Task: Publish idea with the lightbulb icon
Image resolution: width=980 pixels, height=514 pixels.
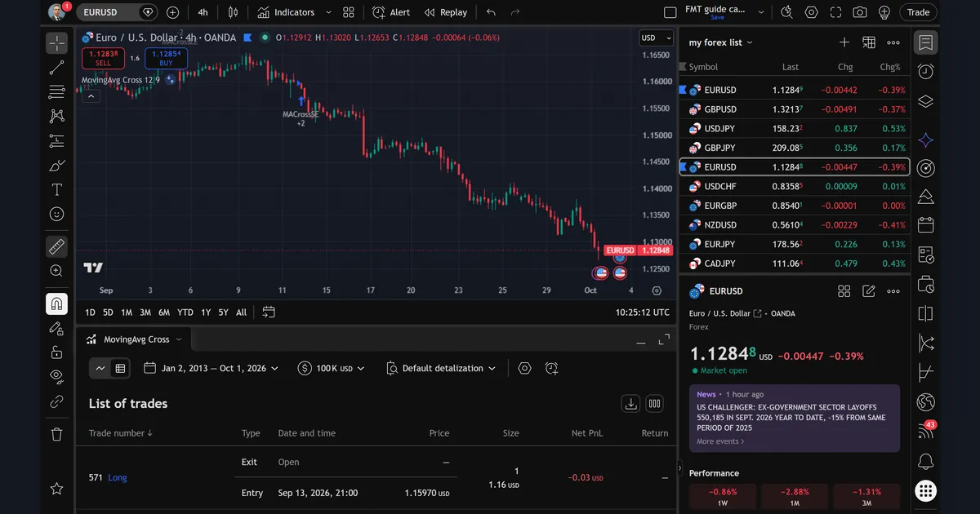Action: tap(884, 12)
